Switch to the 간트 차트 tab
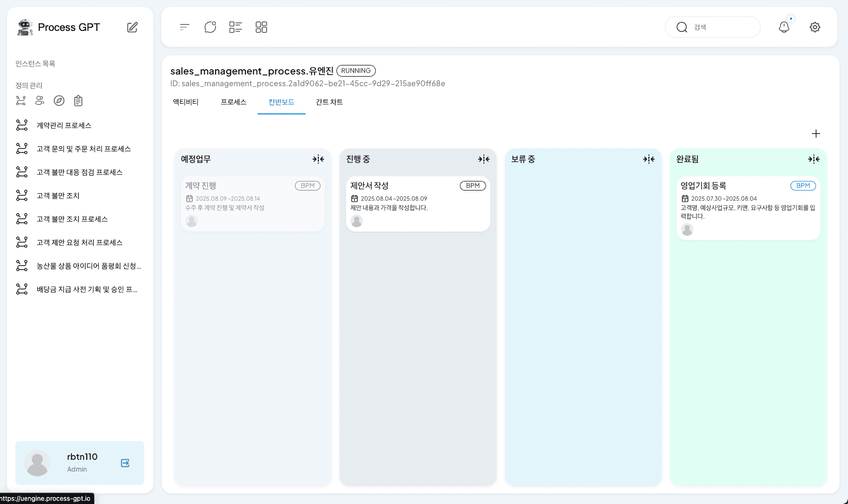This screenshot has width=848, height=504. 329,102
